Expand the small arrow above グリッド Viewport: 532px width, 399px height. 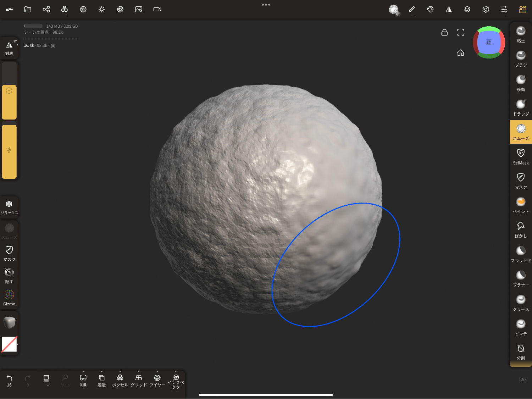click(139, 372)
